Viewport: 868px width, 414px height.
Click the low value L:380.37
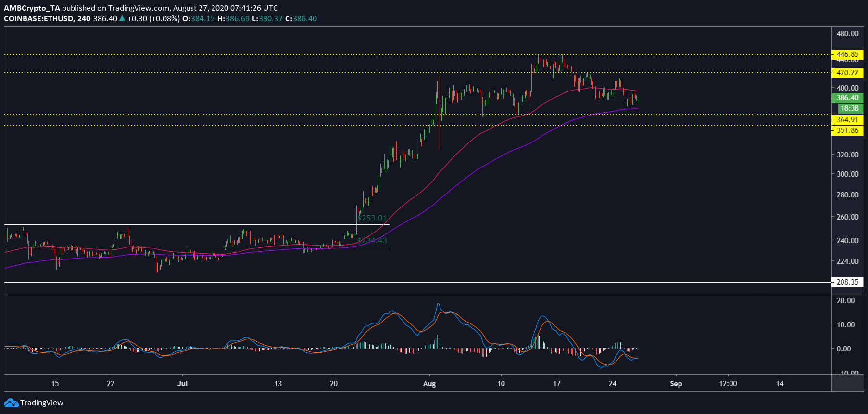pyautogui.click(x=267, y=18)
